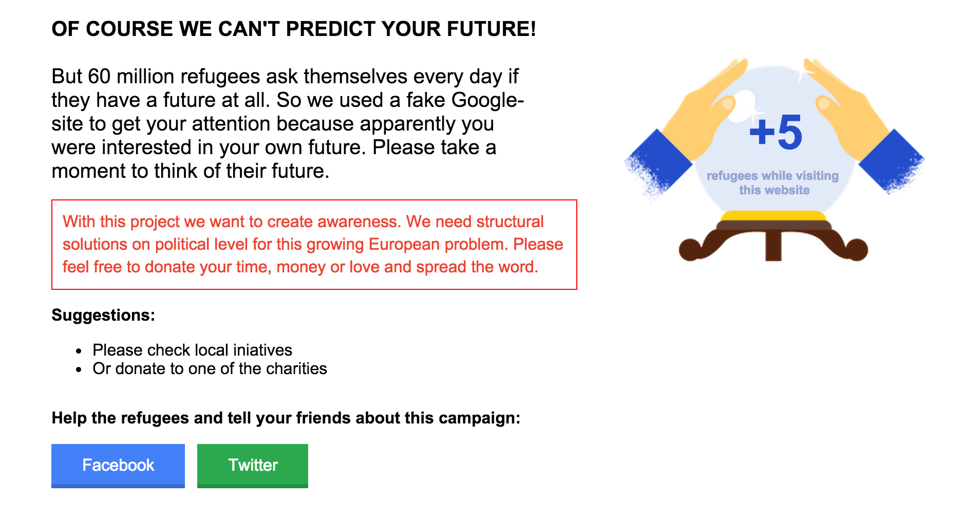Image resolution: width=980 pixels, height=517 pixels.
Task: Click the yellow base under the crystal ball
Action: pos(773,216)
